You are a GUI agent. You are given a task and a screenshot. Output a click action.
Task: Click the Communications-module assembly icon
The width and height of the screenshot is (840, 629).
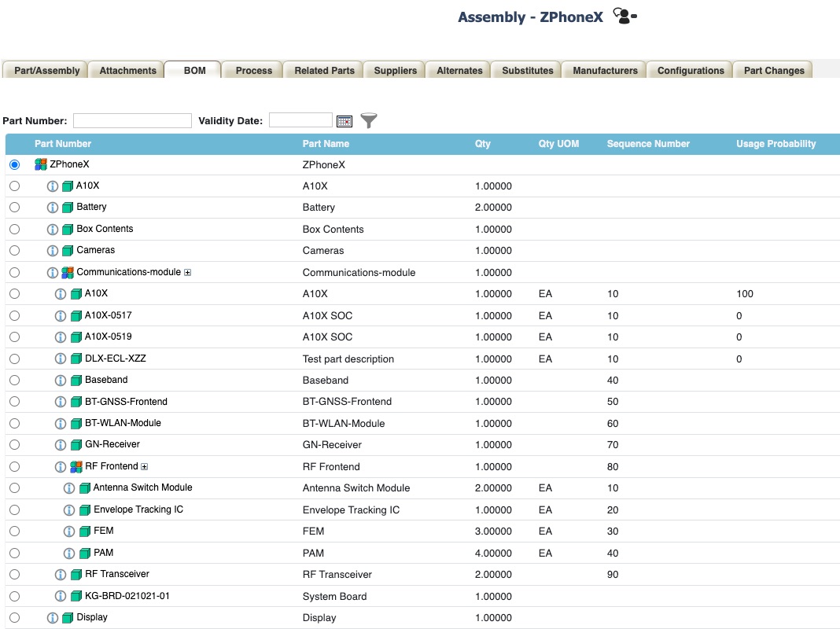(68, 273)
